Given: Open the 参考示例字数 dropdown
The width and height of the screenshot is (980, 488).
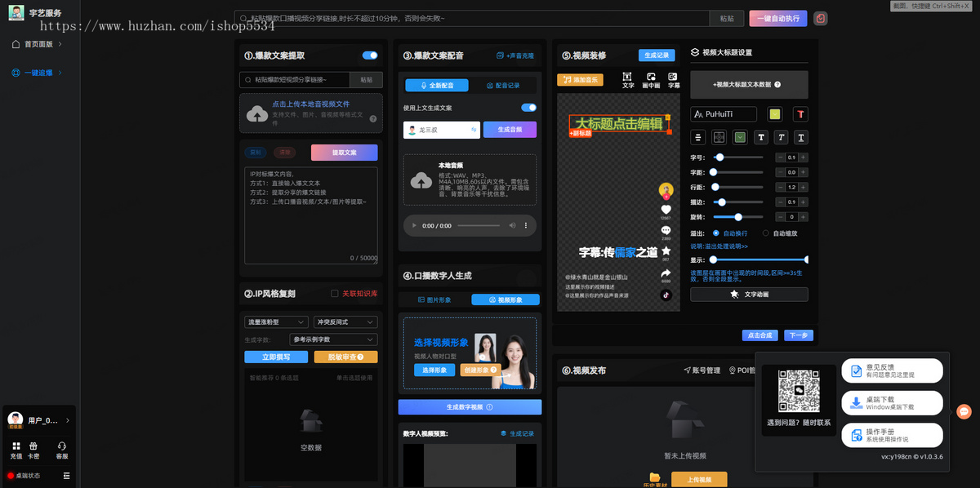Looking at the screenshot, I should [x=333, y=339].
